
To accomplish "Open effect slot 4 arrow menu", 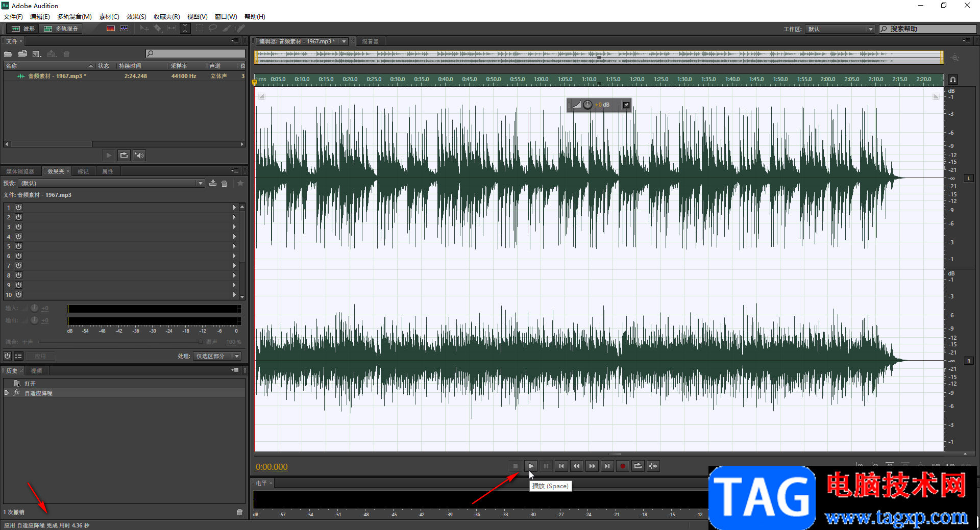I will coord(234,237).
